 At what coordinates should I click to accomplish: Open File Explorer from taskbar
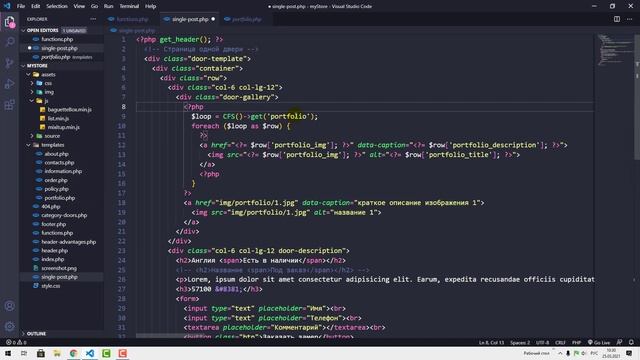click(x=57, y=353)
